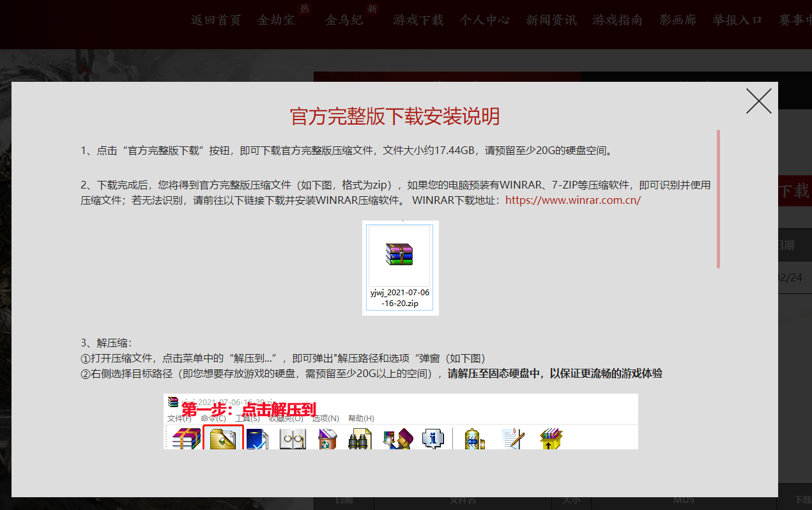Click the red-boxed Extract To icon in the WinRAR image
Screen dimensions: 812x510
click(x=223, y=437)
